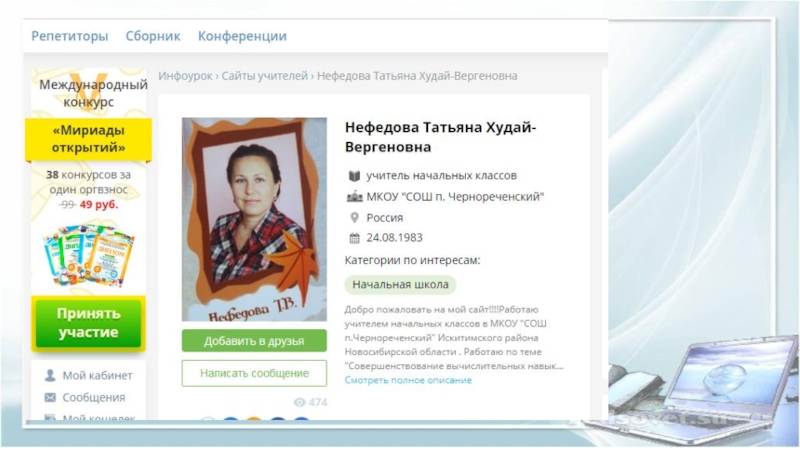Screen dimensions: 800x450
Task: Follow the Инфоурок breadcrumb link
Action: click(x=185, y=76)
